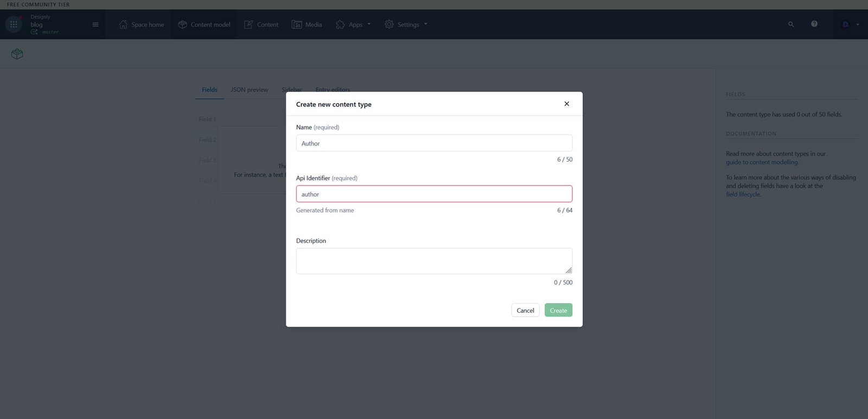The width and height of the screenshot is (868, 419).
Task: Click the Description textarea resize handle
Action: 569,270
